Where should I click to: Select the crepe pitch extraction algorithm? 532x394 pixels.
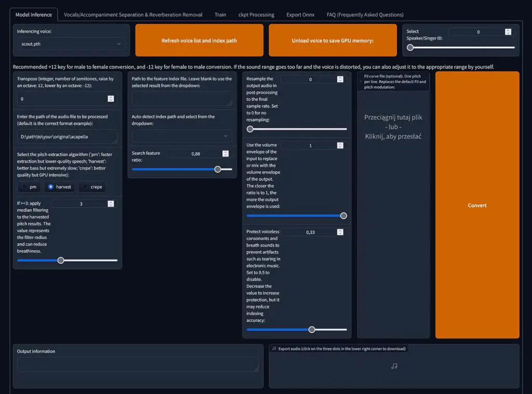click(92, 187)
